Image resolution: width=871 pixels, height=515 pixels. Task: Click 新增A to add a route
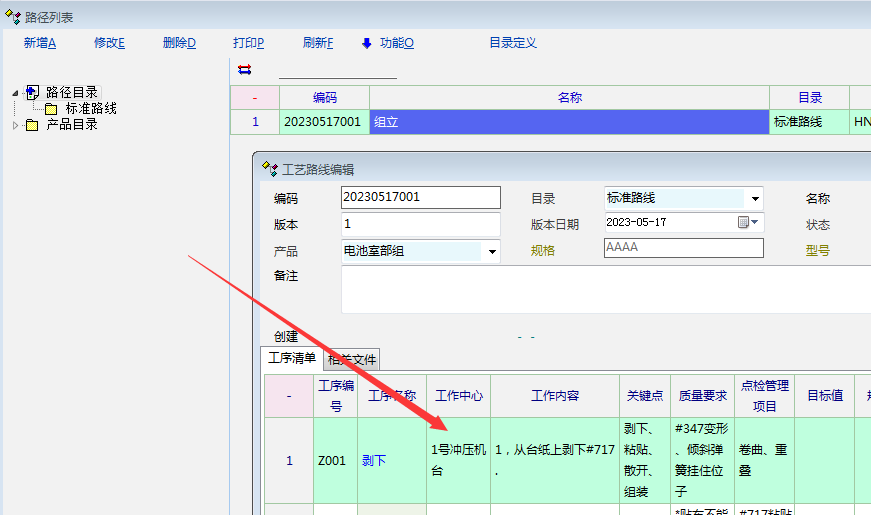coord(40,43)
